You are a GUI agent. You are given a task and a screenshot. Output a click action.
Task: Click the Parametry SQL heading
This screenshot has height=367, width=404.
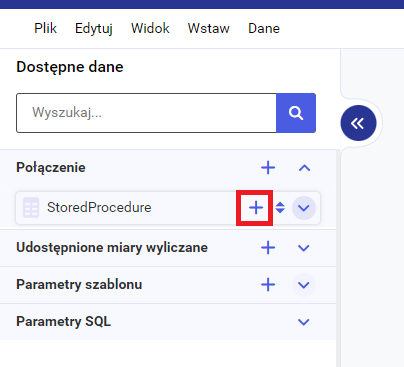[63, 322]
